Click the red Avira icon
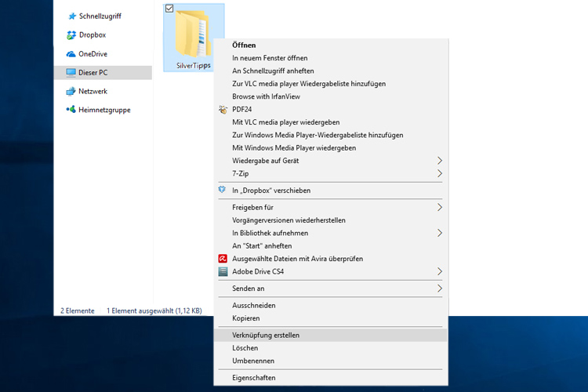This screenshot has width=588, height=392. [x=223, y=259]
